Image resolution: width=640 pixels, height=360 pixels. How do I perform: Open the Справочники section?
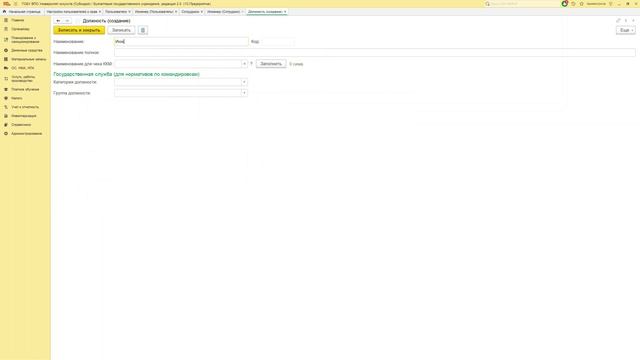coord(21,125)
